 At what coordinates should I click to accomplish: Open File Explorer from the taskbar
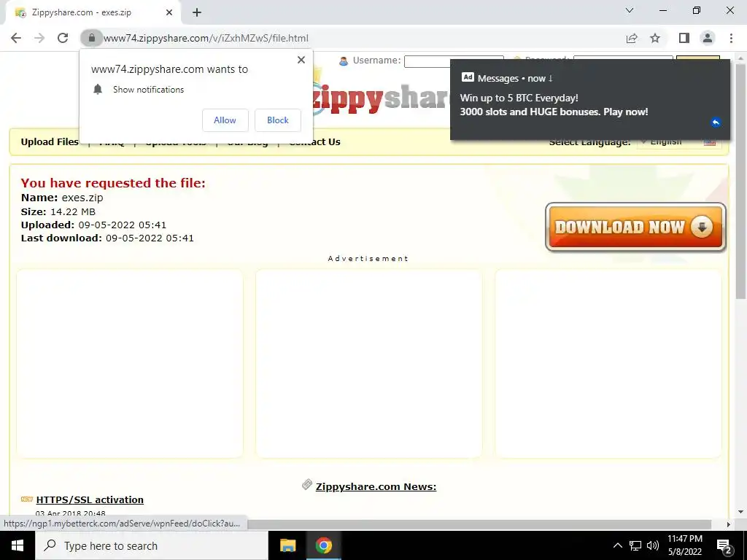tap(287, 545)
